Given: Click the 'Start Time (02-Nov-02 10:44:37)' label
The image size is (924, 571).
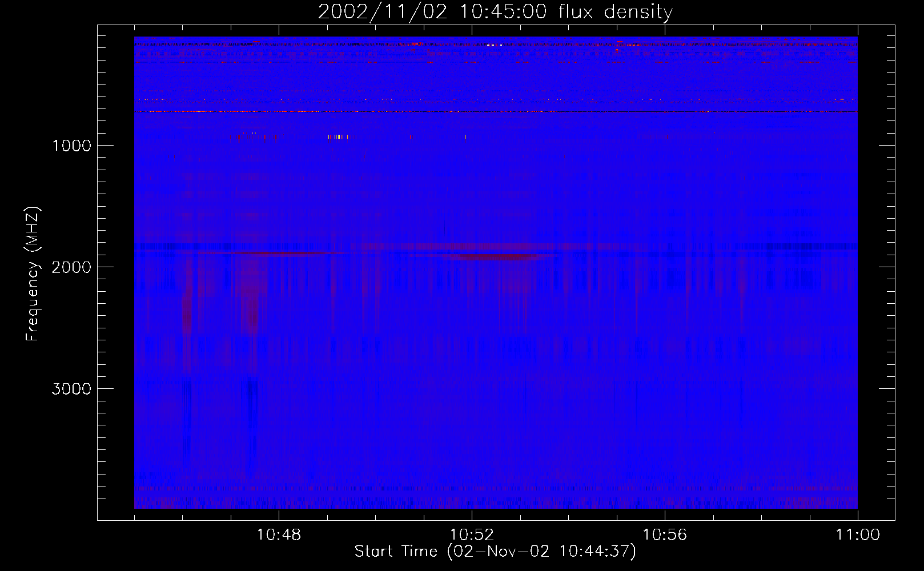Looking at the screenshot, I should pos(495,552).
